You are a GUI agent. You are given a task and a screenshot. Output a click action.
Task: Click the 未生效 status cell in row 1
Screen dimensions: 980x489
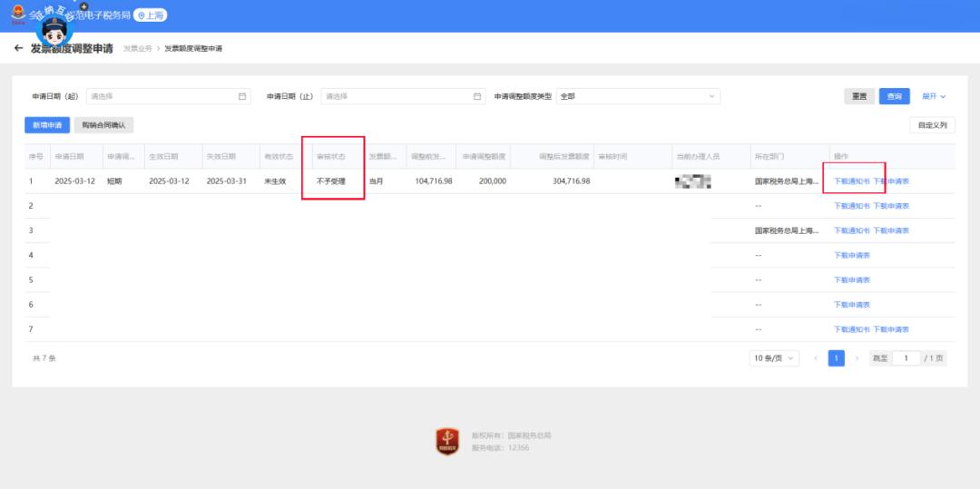point(275,181)
